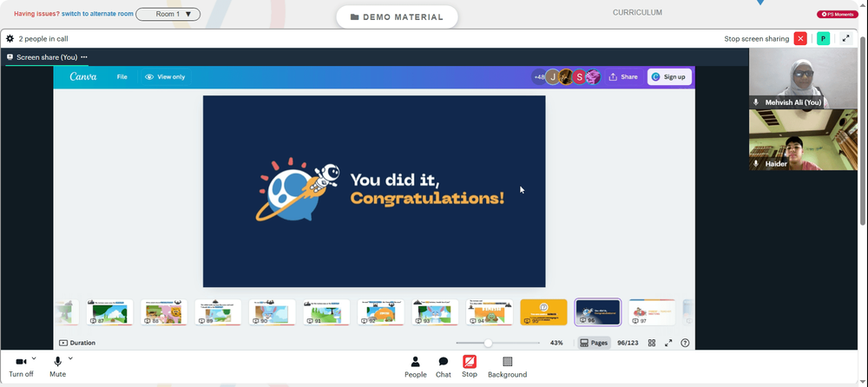Mute the microphone

(x=57, y=367)
